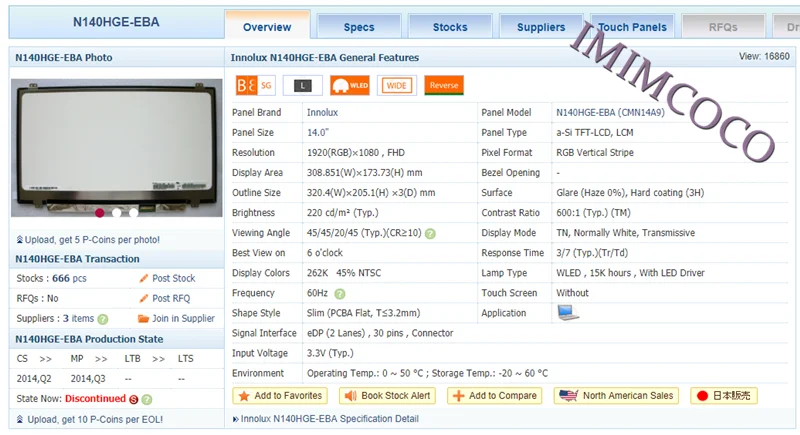
Task: Open the Suppliers tab
Action: click(541, 27)
